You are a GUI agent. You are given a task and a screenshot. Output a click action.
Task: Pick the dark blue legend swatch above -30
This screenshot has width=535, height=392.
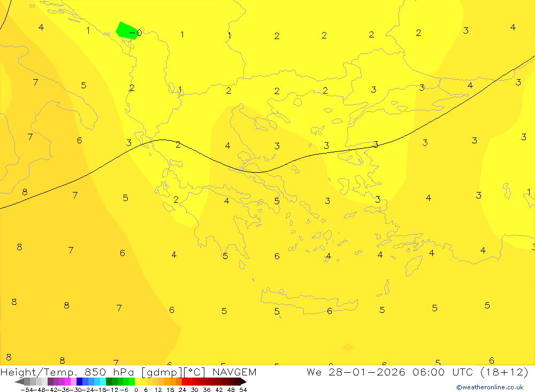79,382
